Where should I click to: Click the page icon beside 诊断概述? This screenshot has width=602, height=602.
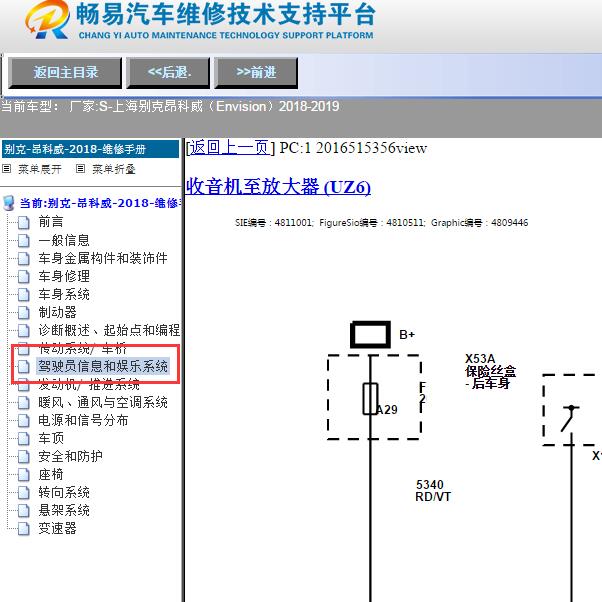click(24, 331)
